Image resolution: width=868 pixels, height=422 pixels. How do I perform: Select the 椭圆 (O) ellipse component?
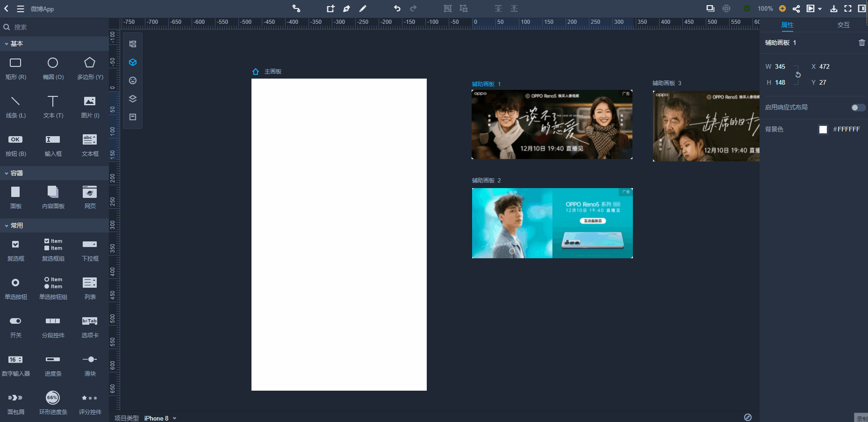coord(53,68)
